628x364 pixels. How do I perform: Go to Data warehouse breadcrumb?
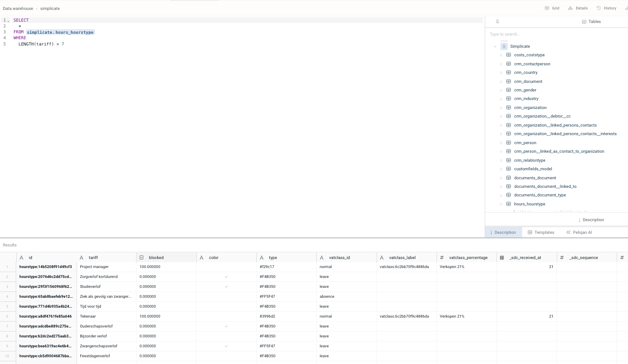(18, 9)
